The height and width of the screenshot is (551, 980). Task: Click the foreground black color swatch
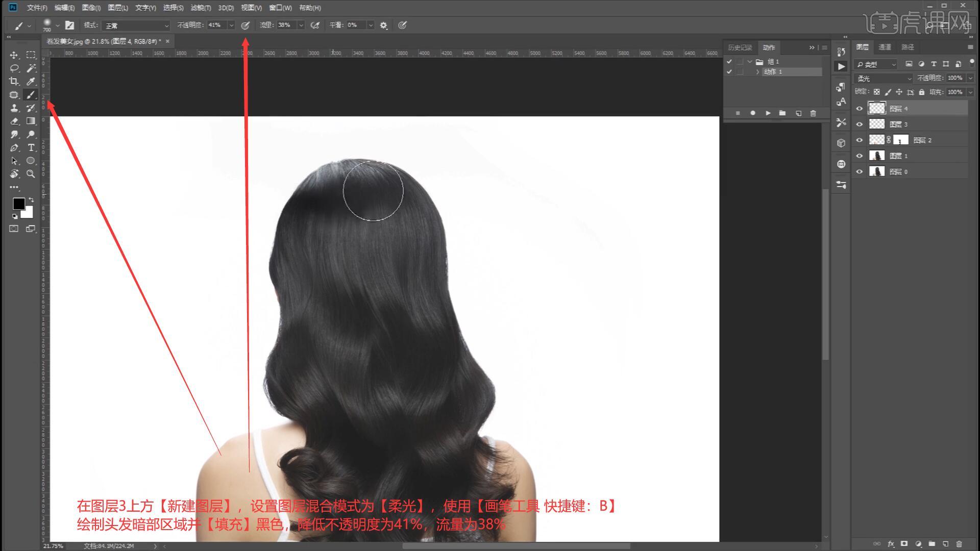click(x=18, y=204)
